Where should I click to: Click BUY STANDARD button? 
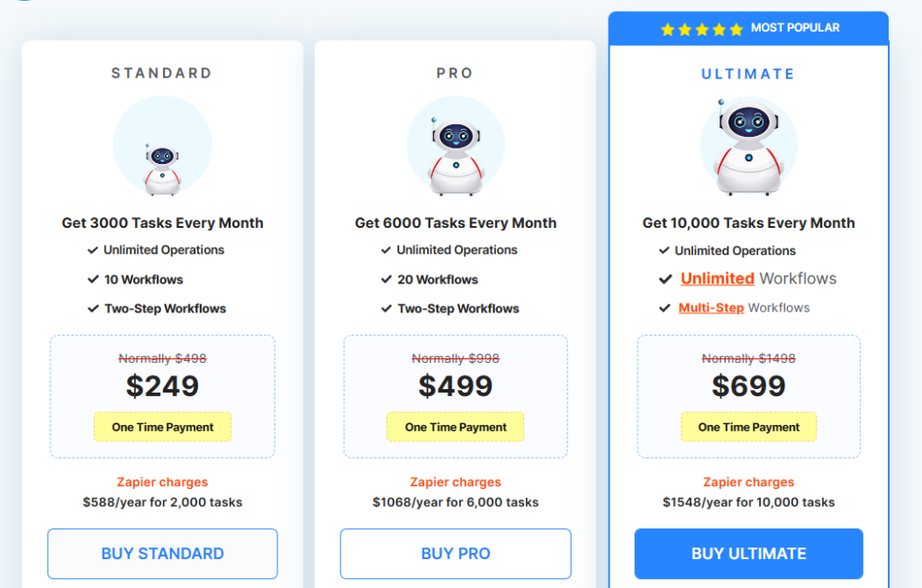(162, 554)
